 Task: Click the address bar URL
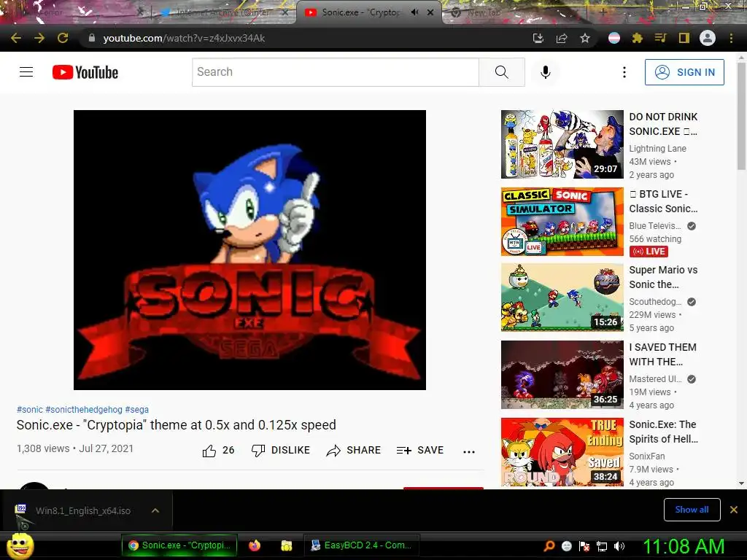click(x=184, y=38)
